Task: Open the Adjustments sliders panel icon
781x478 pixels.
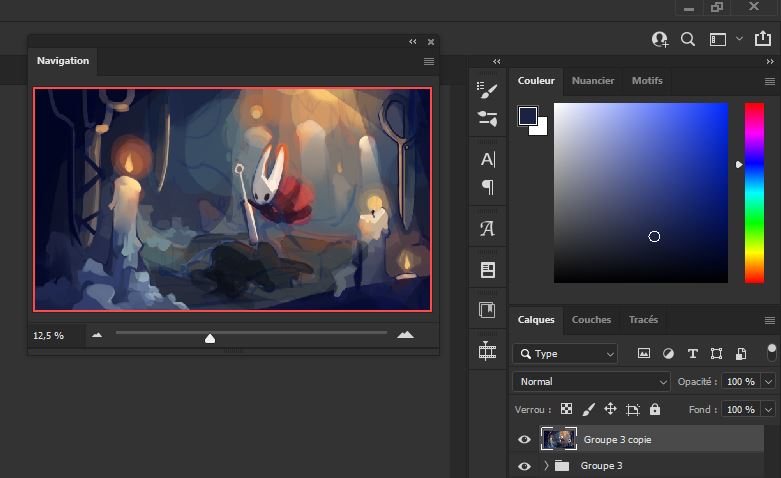Action: [x=487, y=119]
